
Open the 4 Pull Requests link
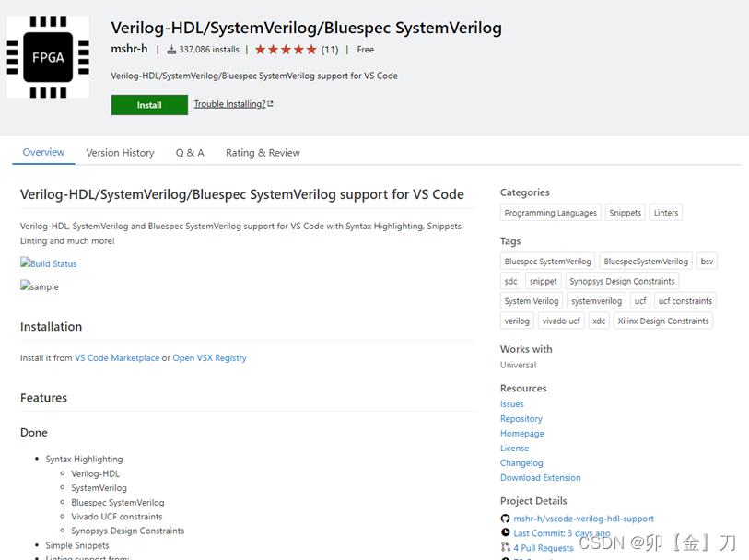click(544, 548)
